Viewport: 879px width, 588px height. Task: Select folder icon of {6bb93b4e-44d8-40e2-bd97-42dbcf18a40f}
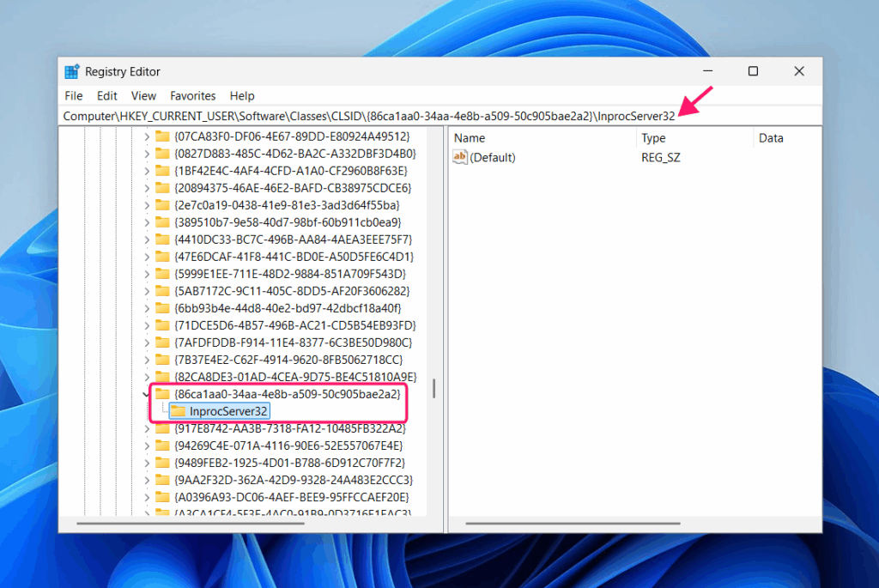pos(162,307)
